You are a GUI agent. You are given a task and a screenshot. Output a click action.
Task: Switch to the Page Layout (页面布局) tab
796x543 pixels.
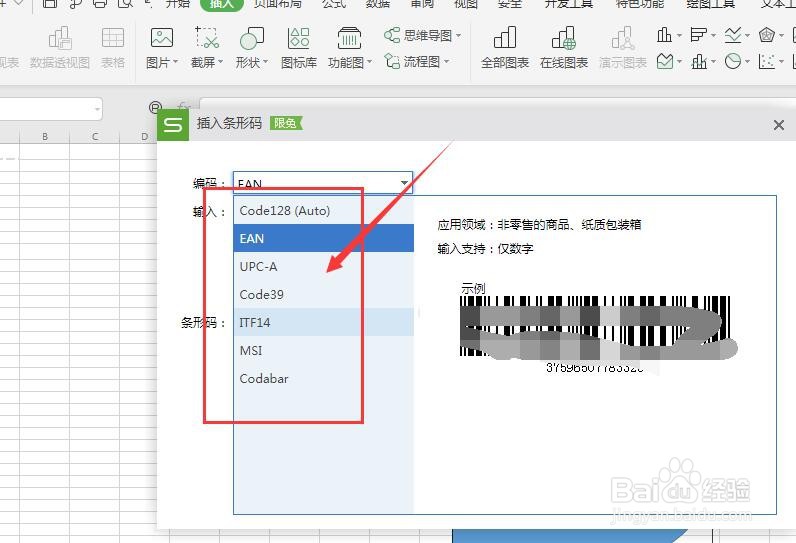click(277, 4)
